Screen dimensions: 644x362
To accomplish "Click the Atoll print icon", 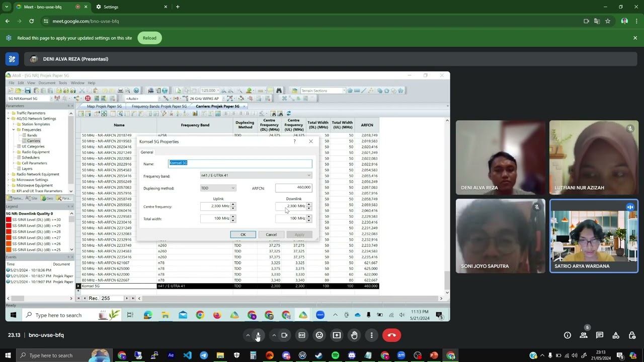I will tap(120, 90).
